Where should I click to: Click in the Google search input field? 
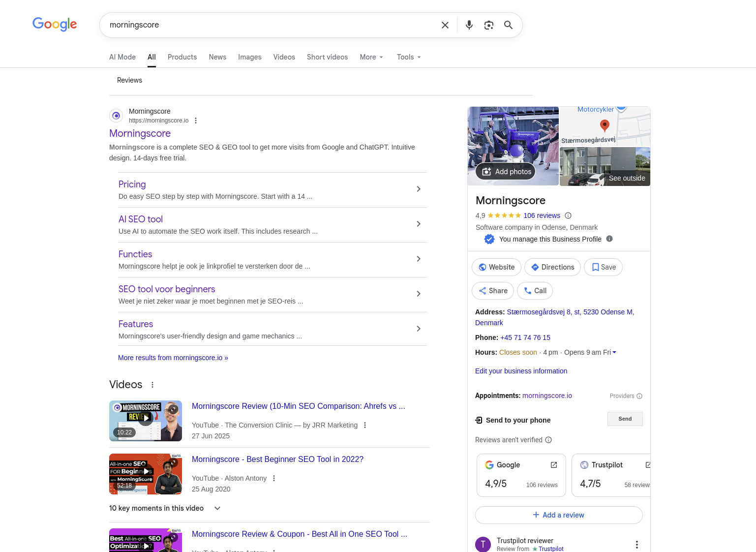[271, 25]
